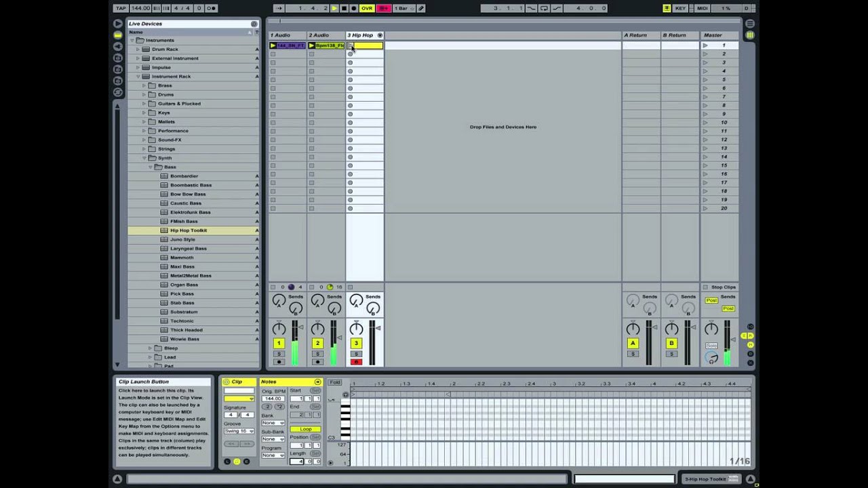Viewport: 868px width, 488px height.
Task: Click the Master Solo cue button
Action: 711,346
